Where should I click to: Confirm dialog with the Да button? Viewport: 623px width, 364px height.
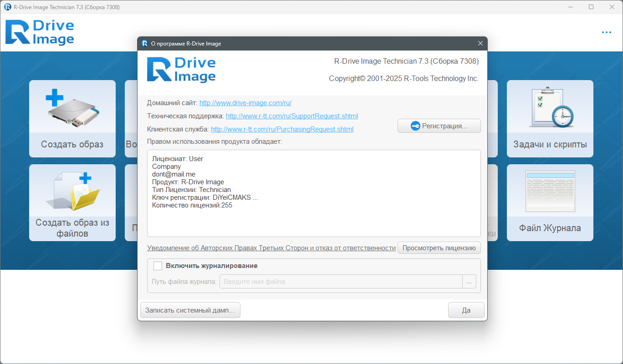click(x=466, y=310)
